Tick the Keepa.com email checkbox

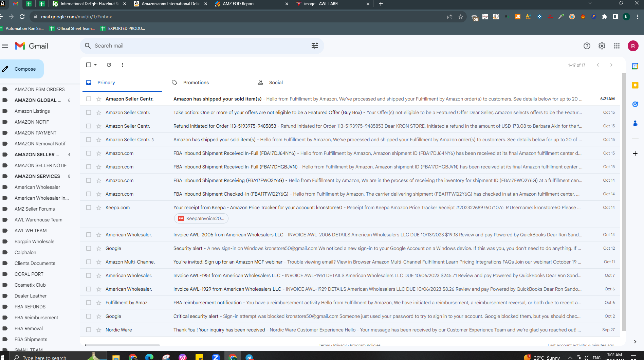point(89,208)
